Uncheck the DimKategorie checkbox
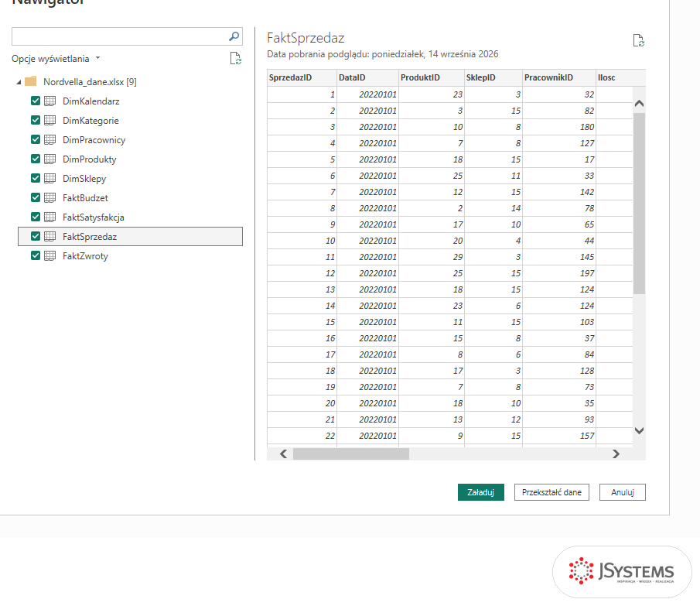This screenshot has height=606, width=700. (36, 120)
